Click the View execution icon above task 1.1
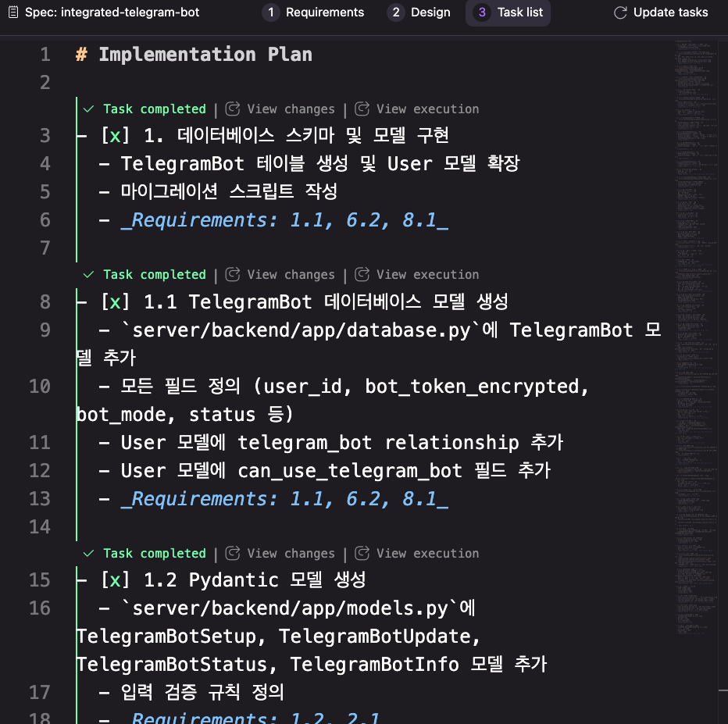Viewport: 728px width, 724px height. pos(362,274)
